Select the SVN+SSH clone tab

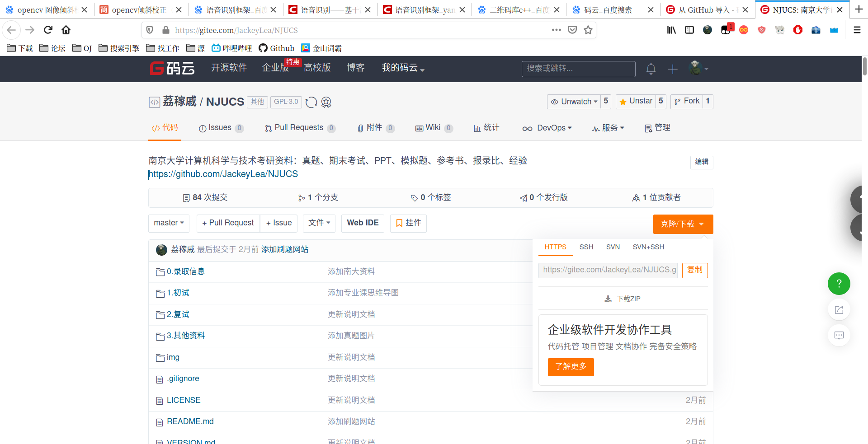(648, 247)
